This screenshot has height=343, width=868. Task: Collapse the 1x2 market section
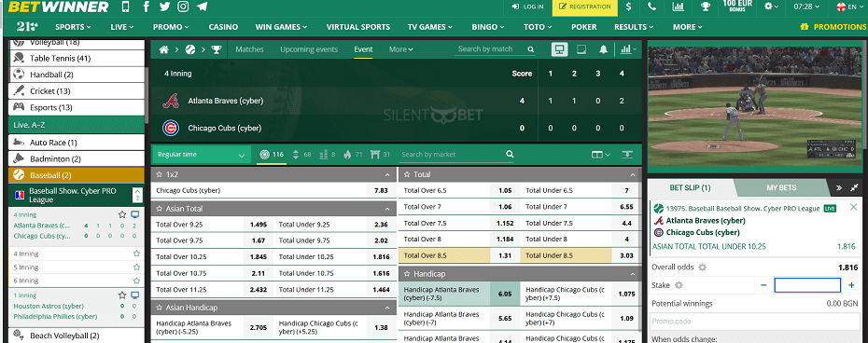pos(386,175)
